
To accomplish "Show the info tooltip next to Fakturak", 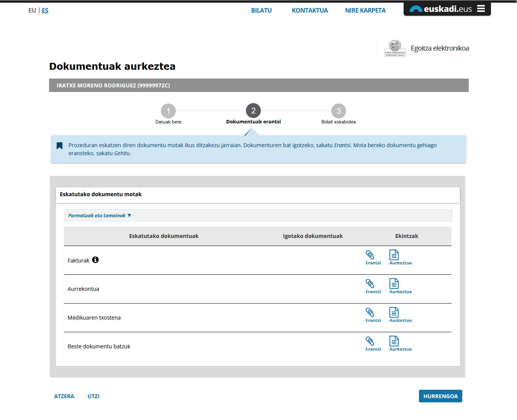I will pos(95,260).
